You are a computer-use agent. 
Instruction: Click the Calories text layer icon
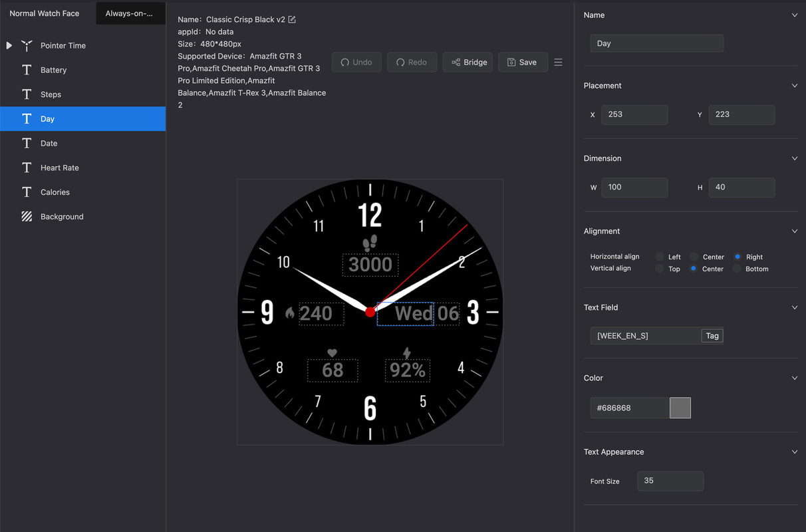pyautogui.click(x=27, y=192)
